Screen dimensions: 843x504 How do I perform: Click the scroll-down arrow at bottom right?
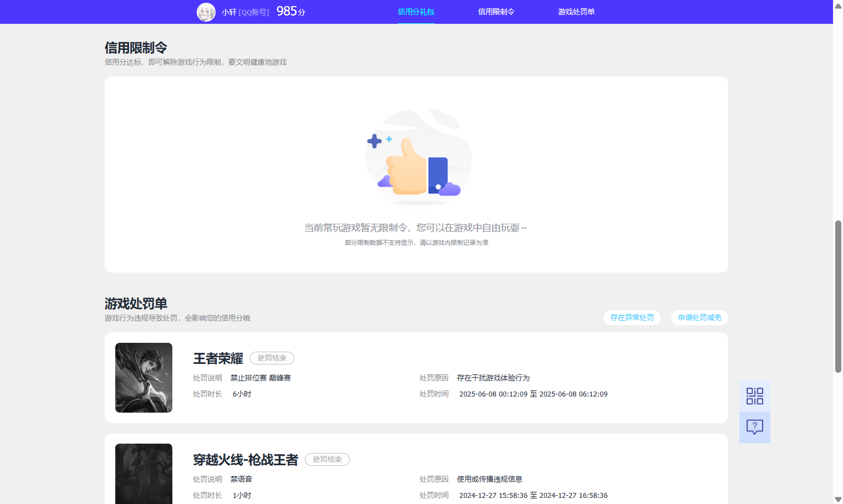837,499
